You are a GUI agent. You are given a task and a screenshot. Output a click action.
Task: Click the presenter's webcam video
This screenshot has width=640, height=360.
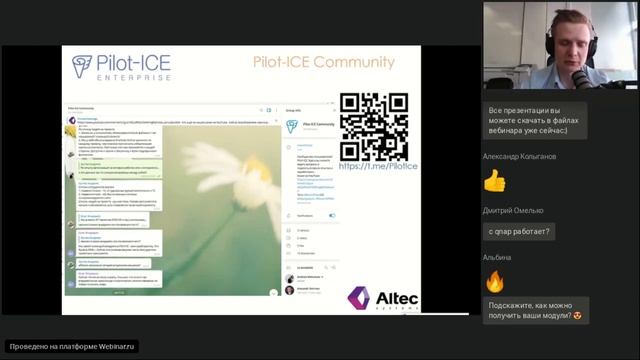pos(560,45)
